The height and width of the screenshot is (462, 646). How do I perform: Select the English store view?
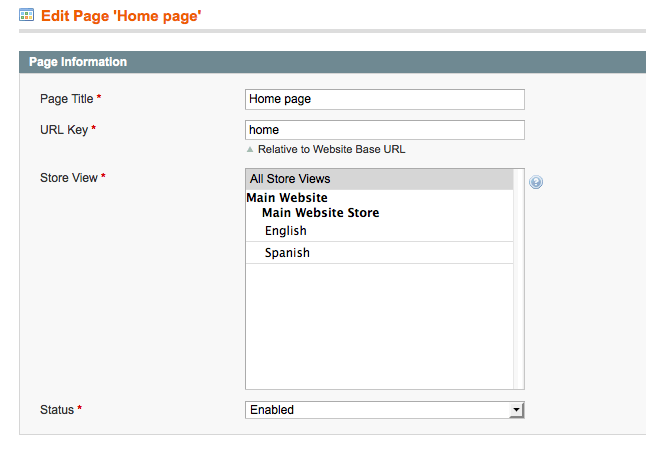point(379,231)
